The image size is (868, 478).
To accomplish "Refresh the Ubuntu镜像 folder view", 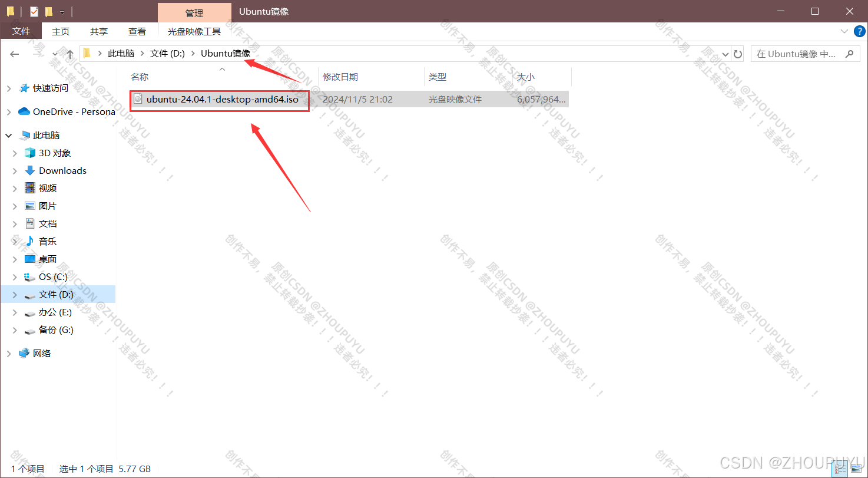I will tap(738, 54).
